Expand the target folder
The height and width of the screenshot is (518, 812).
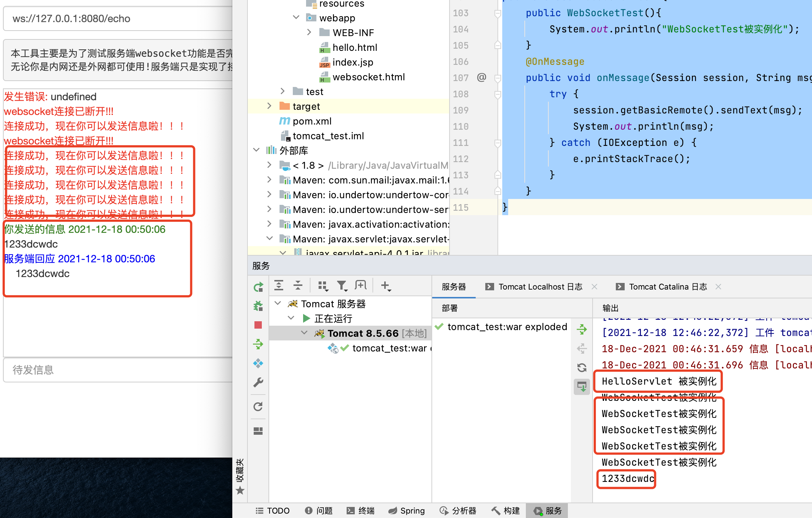pyautogui.click(x=269, y=106)
